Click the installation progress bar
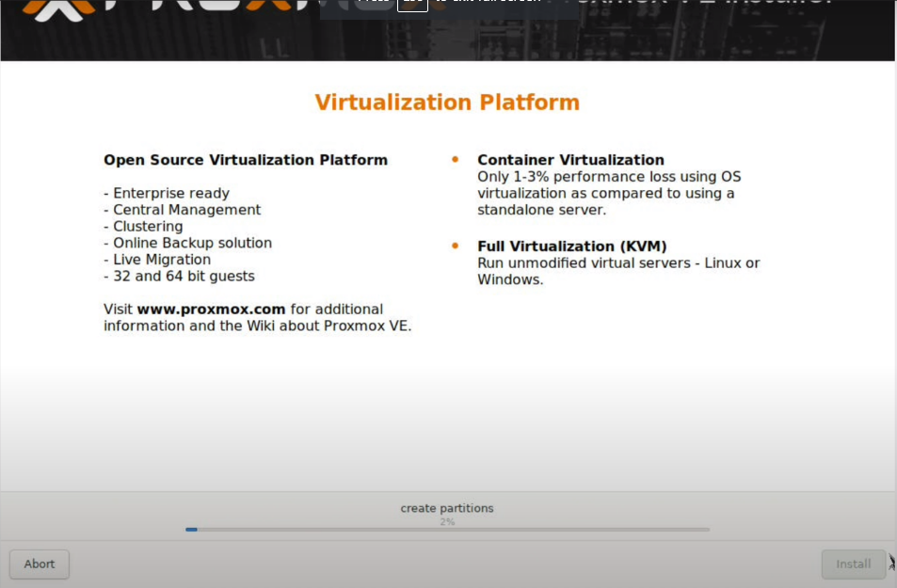This screenshot has width=897, height=588. (x=447, y=530)
